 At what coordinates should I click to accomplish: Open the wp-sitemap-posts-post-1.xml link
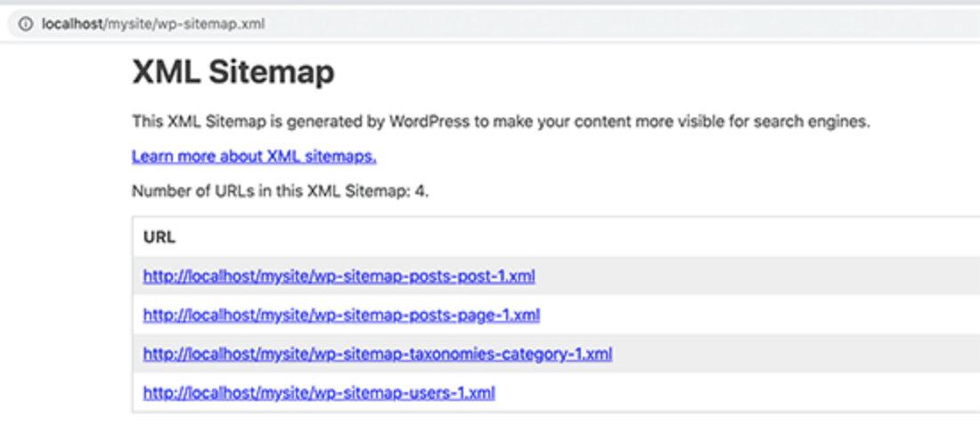[339, 276]
